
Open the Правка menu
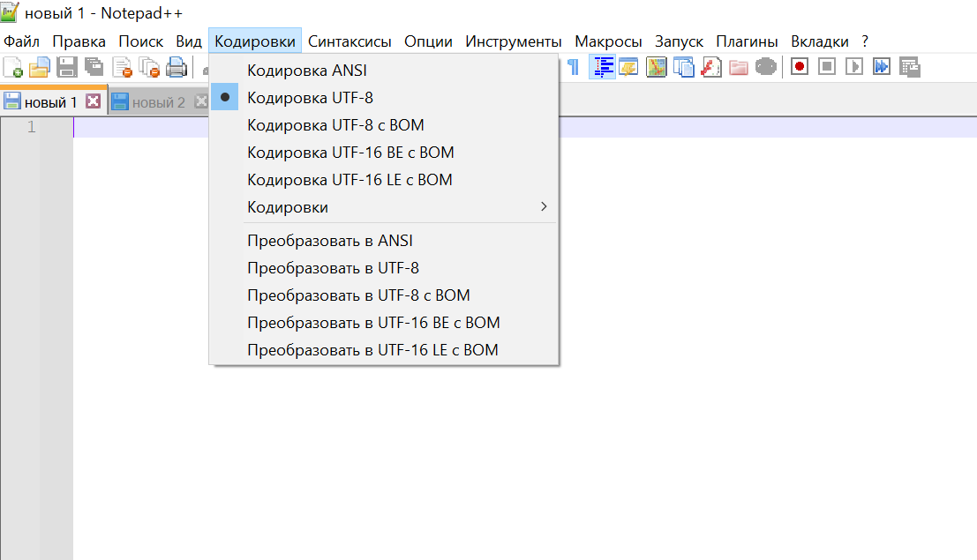click(x=79, y=41)
